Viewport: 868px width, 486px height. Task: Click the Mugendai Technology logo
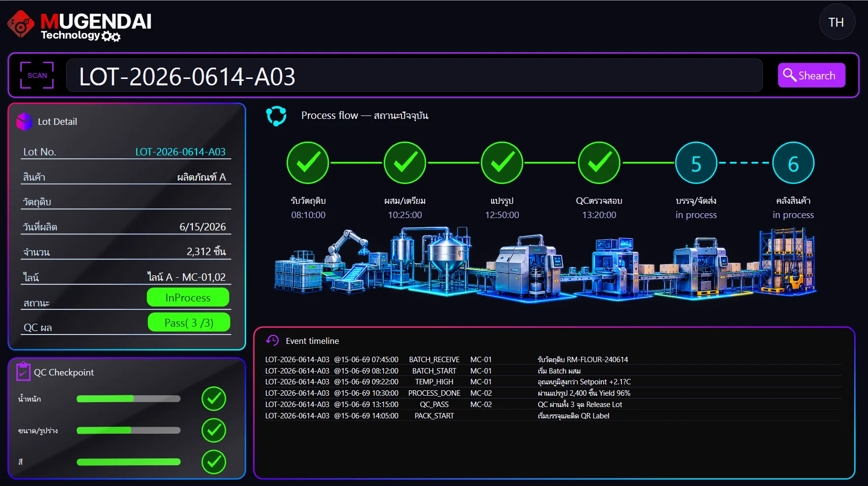point(79,26)
